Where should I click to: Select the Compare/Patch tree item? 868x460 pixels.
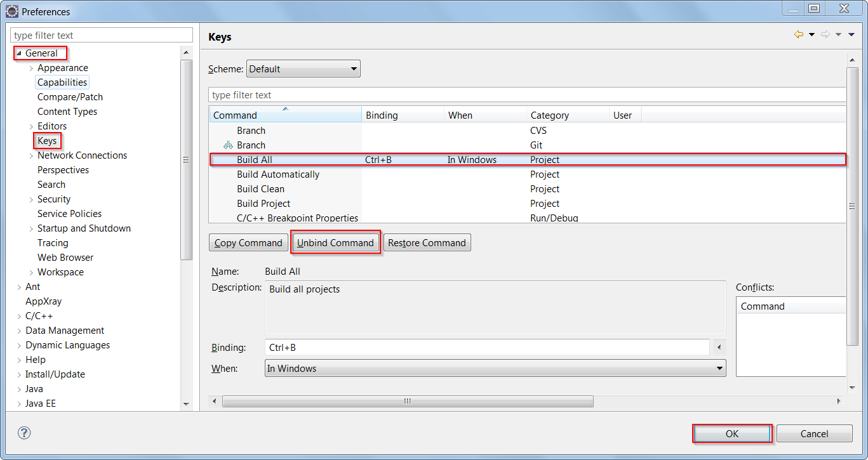coord(70,97)
